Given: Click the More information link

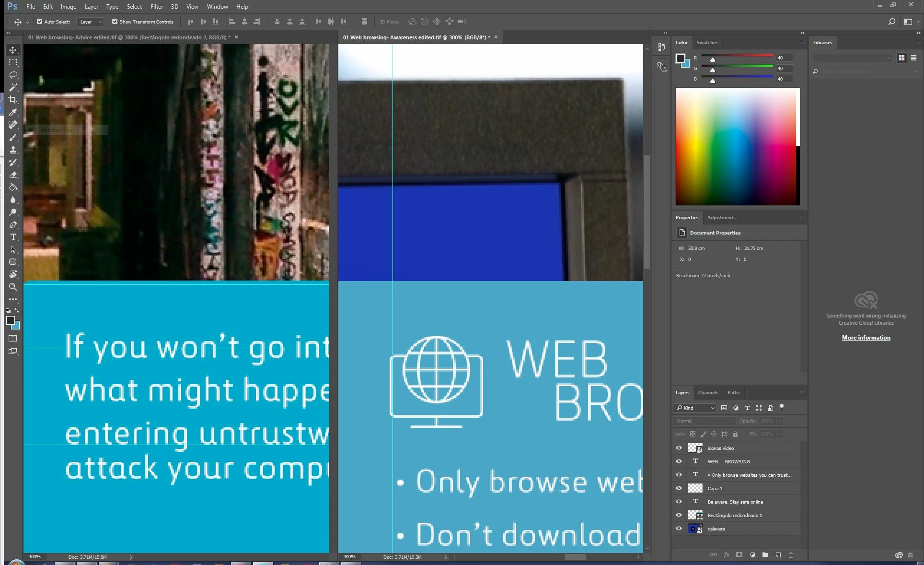Looking at the screenshot, I should coord(866,338).
